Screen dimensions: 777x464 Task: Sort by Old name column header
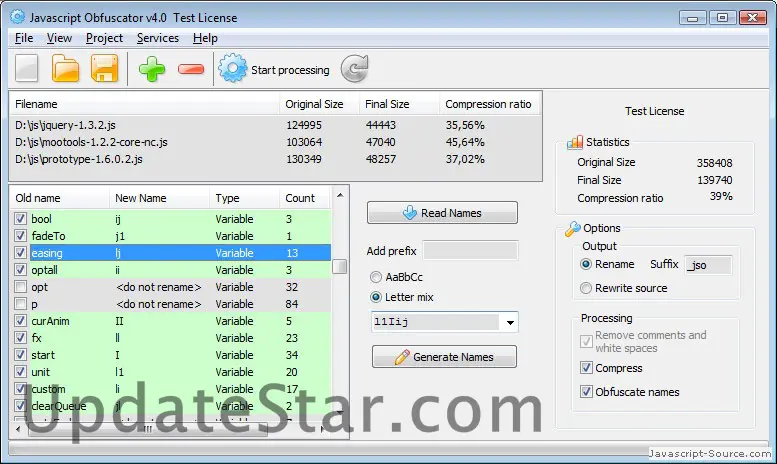click(60, 198)
